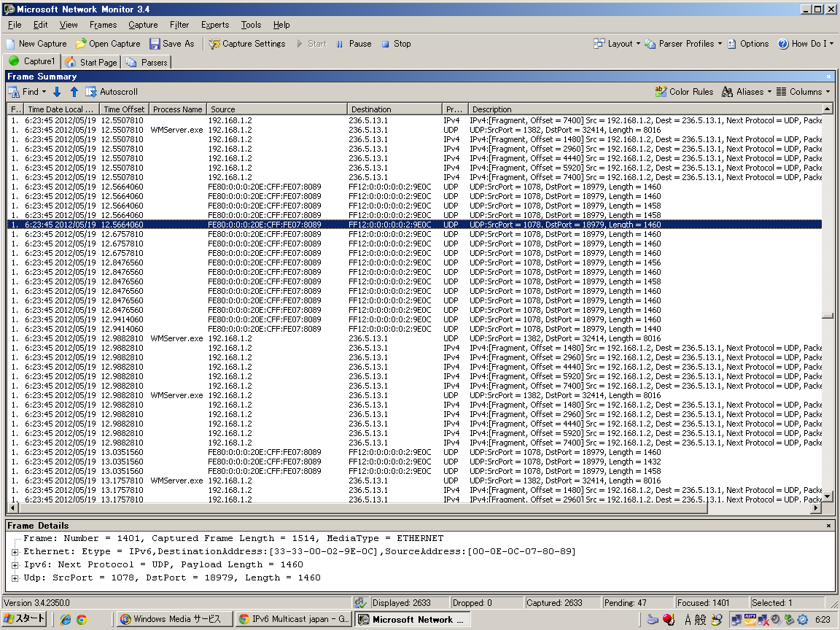Image resolution: width=840 pixels, height=630 pixels.
Task: Expand the Udp node in Frame Details
Action: [x=15, y=578]
